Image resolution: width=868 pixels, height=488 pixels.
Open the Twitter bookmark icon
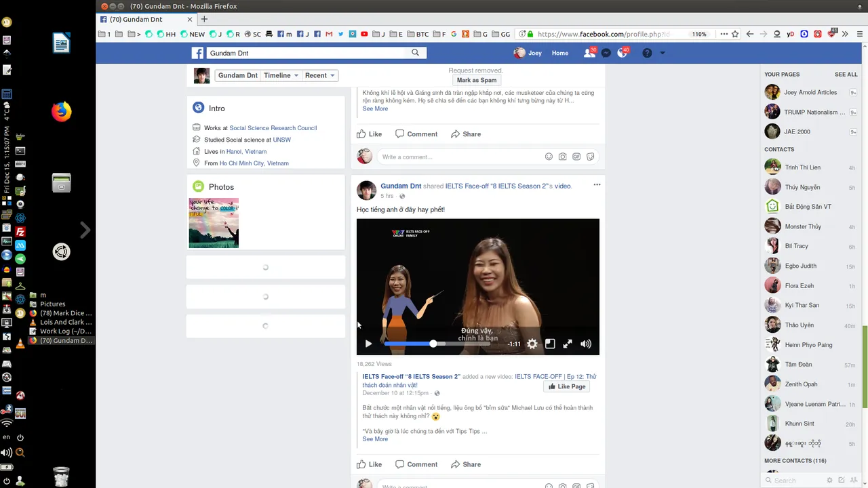pos(341,34)
